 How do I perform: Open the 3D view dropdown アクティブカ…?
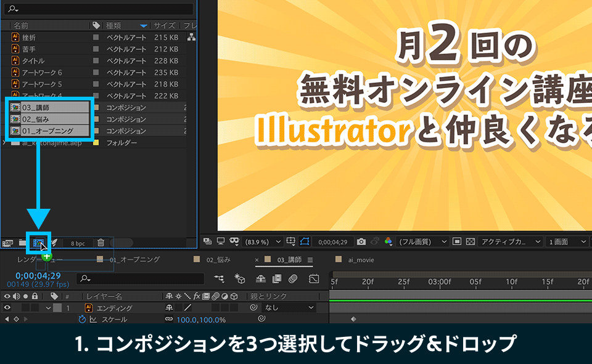point(510,242)
